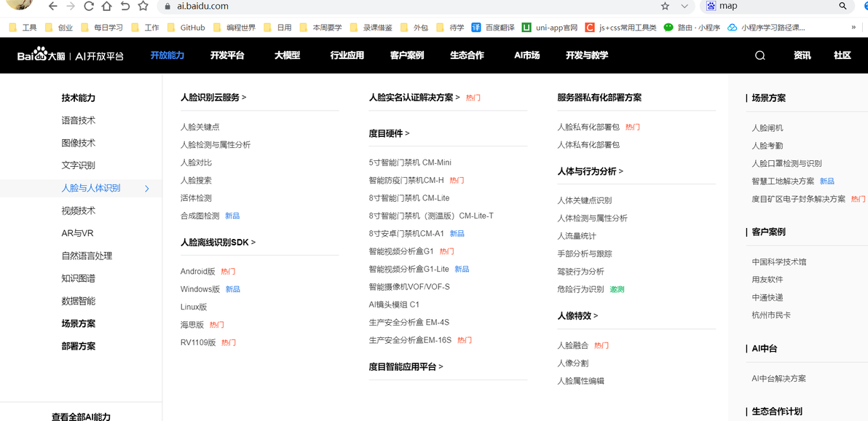Viewport: 868px width, 421px height.
Task: Open the 智能视频分析盒G1 link
Action: [x=401, y=251]
